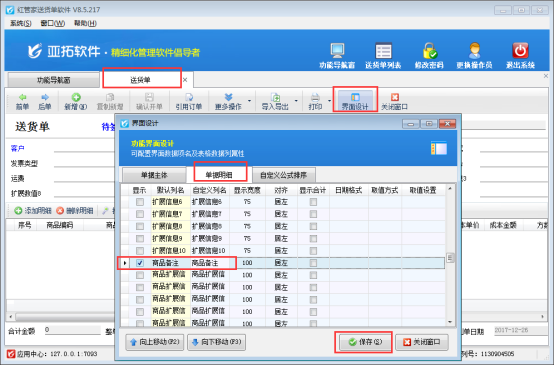
Task: Open the 功能导航窗 monitor icon
Action: [337, 51]
